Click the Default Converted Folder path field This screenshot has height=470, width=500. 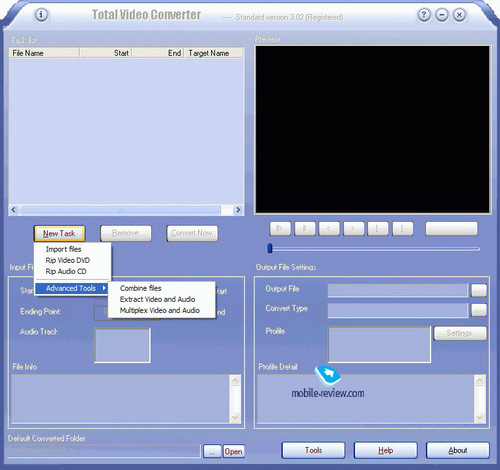coord(103,451)
